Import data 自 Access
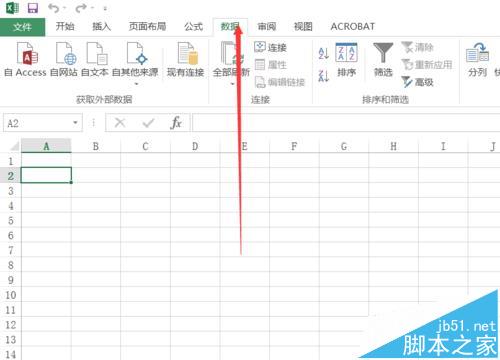 click(x=25, y=59)
